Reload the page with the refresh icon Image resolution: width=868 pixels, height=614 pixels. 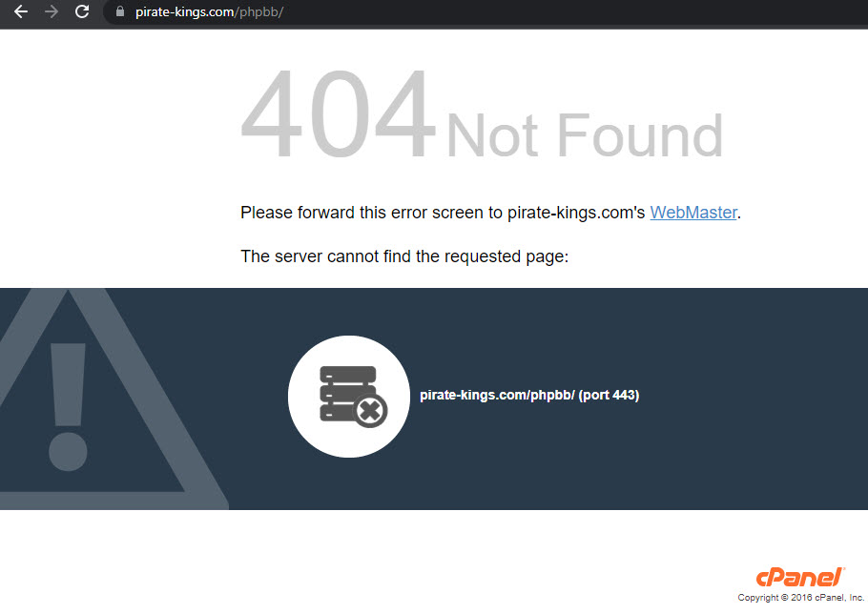(x=82, y=11)
